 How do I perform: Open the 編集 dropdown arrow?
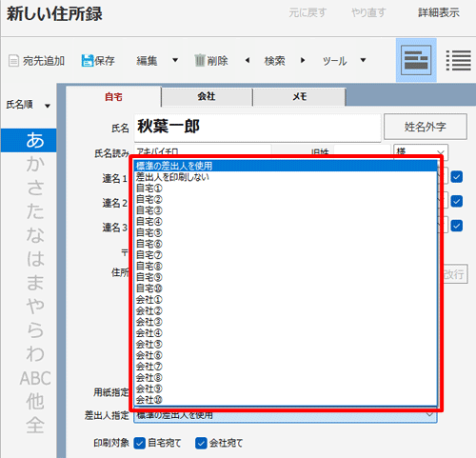(x=175, y=60)
